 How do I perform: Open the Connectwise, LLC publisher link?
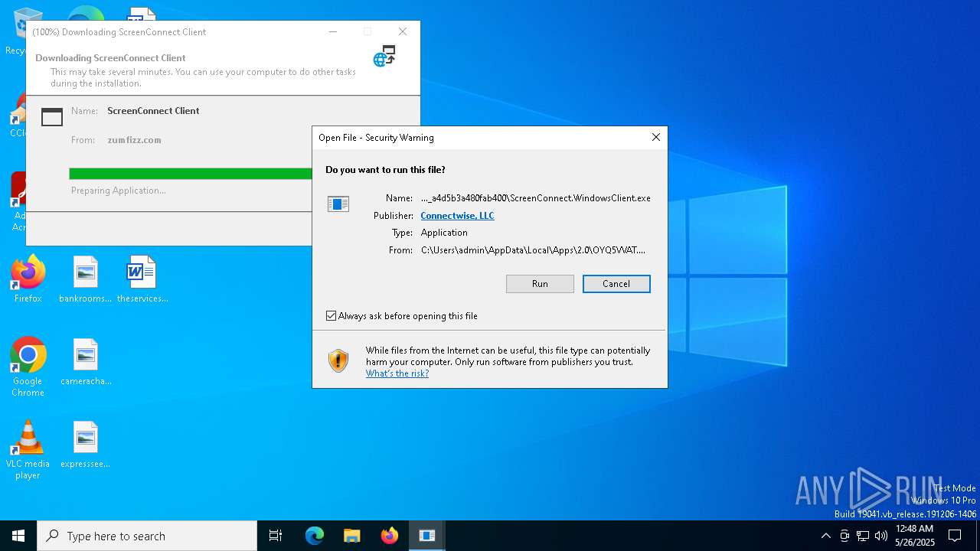click(457, 216)
